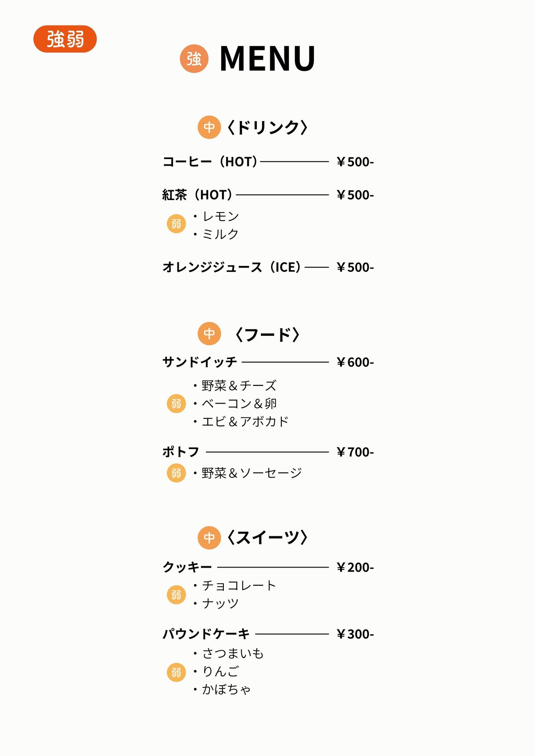
Task: Click the 中 badge next to スイーツ heading
Action: click(209, 538)
